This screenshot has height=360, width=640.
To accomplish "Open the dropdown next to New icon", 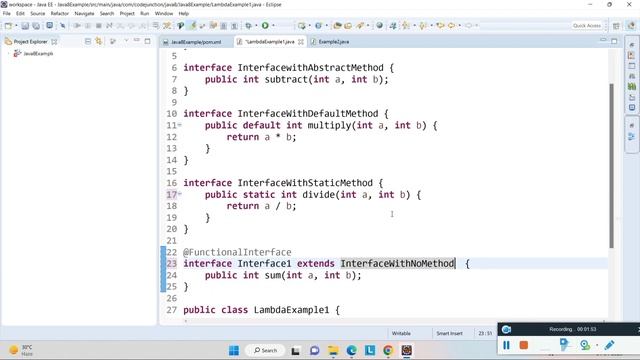I will coord(16,26).
